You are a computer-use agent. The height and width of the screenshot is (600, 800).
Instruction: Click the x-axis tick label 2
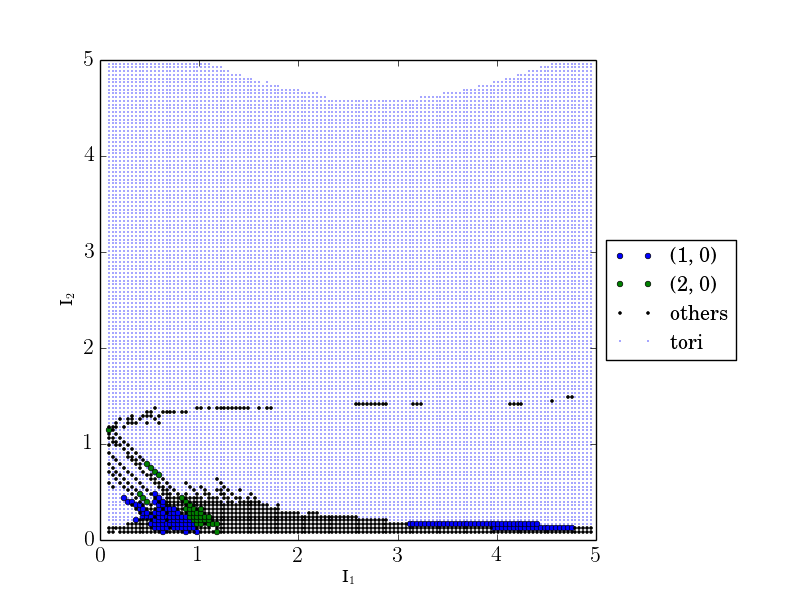click(x=297, y=555)
